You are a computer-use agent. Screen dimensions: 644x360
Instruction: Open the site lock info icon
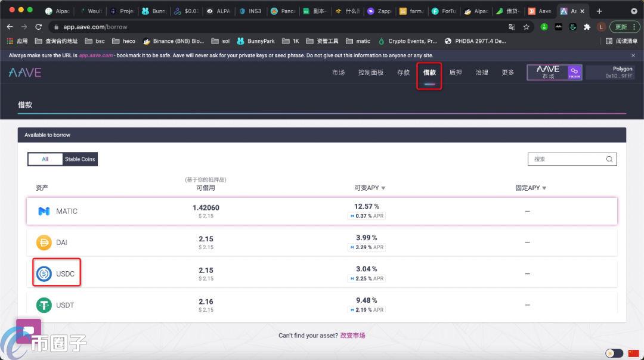pos(56,27)
